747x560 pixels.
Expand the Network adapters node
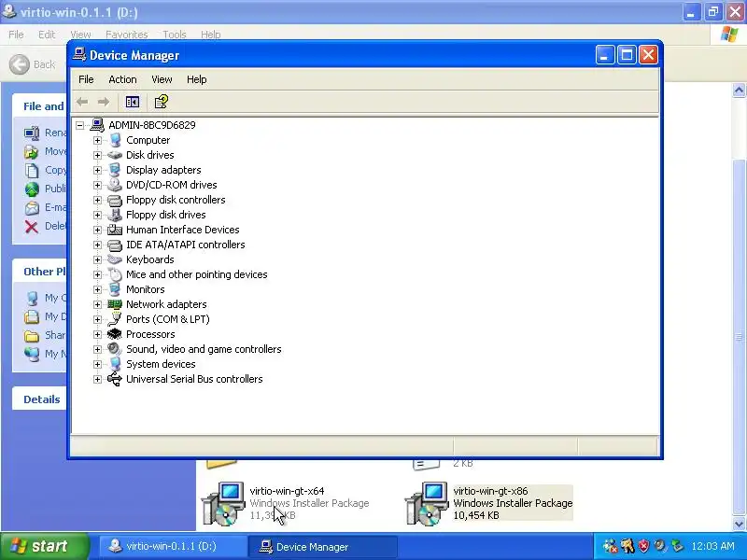pos(97,305)
